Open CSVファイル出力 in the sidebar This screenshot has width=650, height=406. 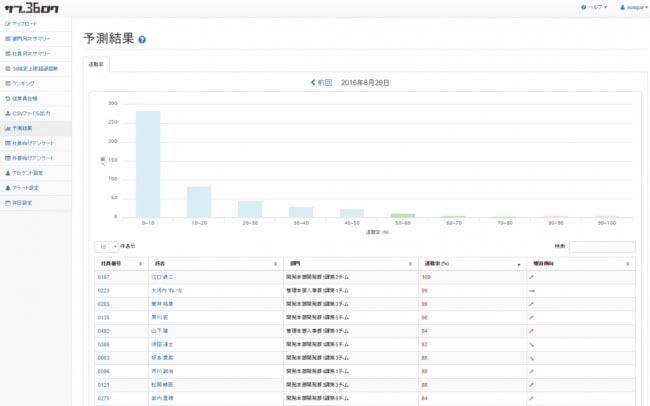click(x=34, y=113)
